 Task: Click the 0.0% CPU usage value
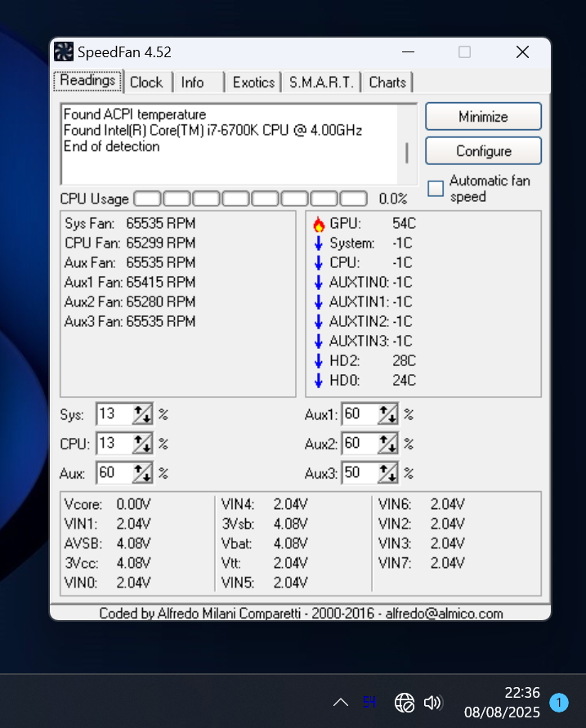coord(393,199)
